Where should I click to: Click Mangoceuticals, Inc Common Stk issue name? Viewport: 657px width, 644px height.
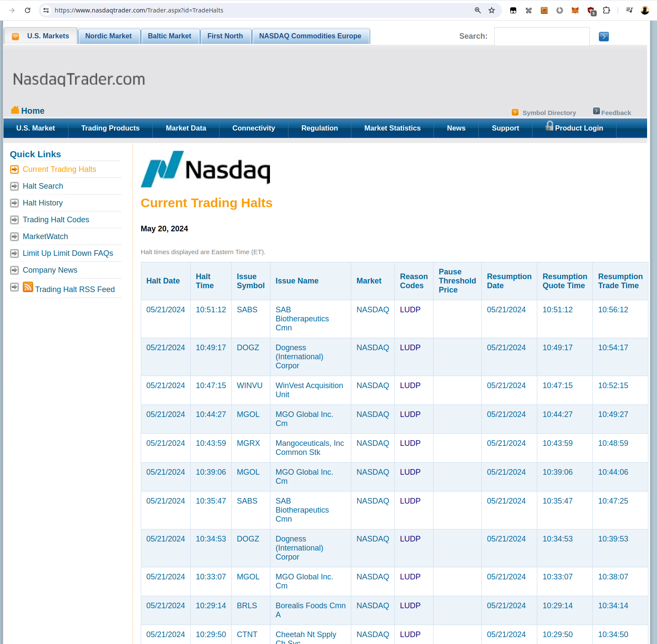[x=310, y=448]
